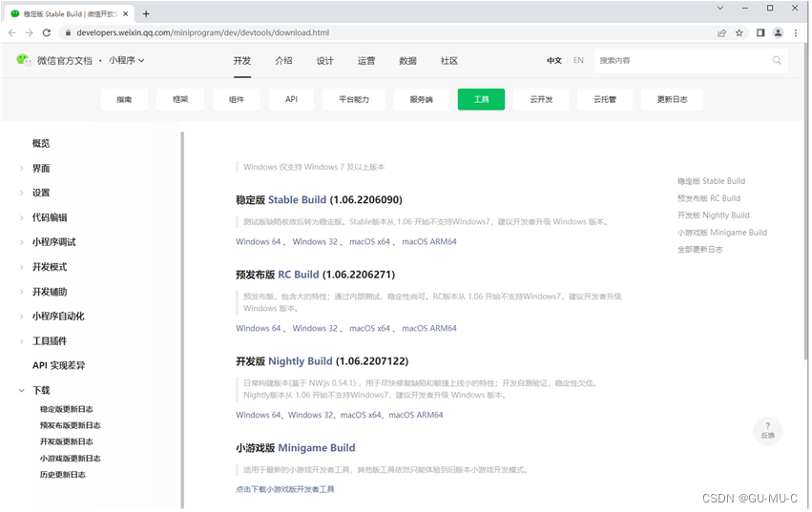Click the padlock site info icon
The height and width of the screenshot is (512, 812).
click(68, 32)
